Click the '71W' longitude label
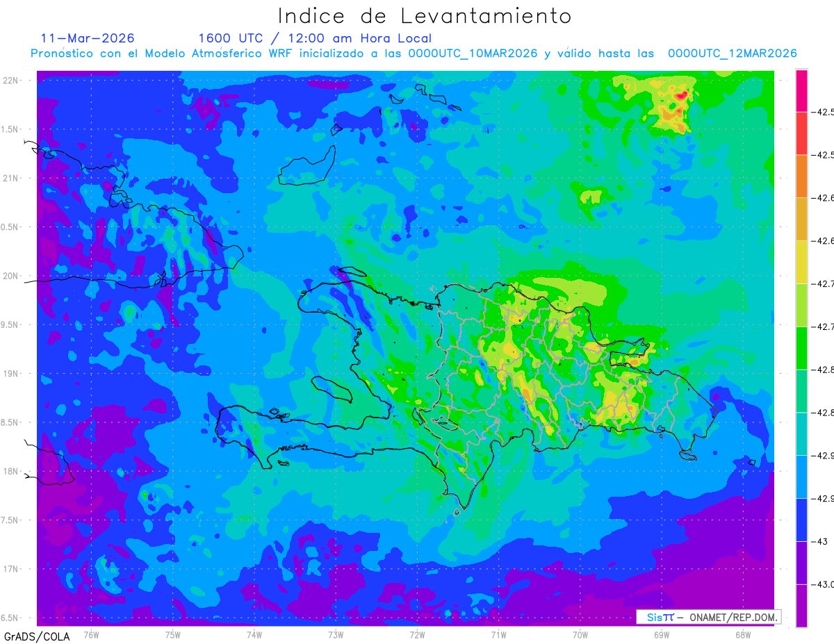 click(x=498, y=634)
